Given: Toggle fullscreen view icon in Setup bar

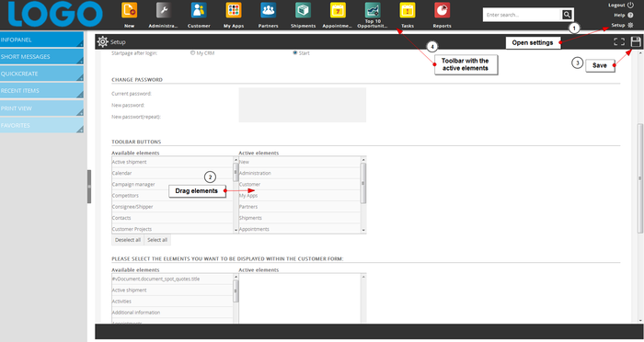Looking at the screenshot, I should click(x=619, y=41).
